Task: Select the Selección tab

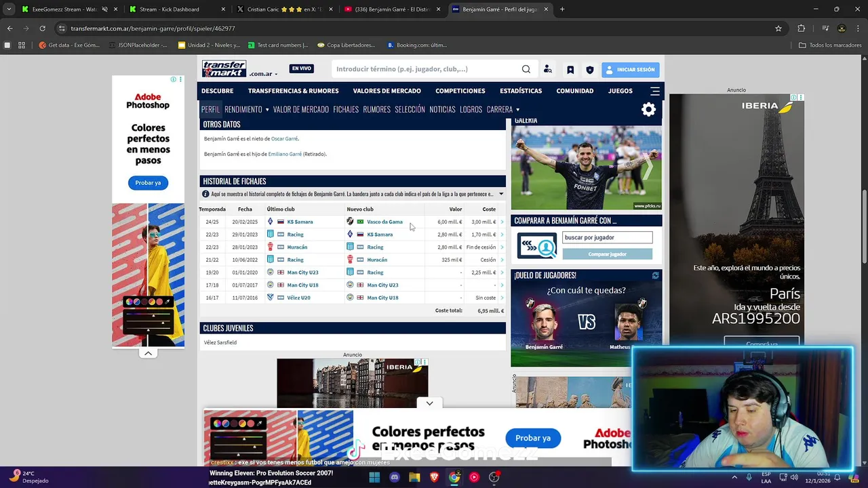Action: point(410,110)
